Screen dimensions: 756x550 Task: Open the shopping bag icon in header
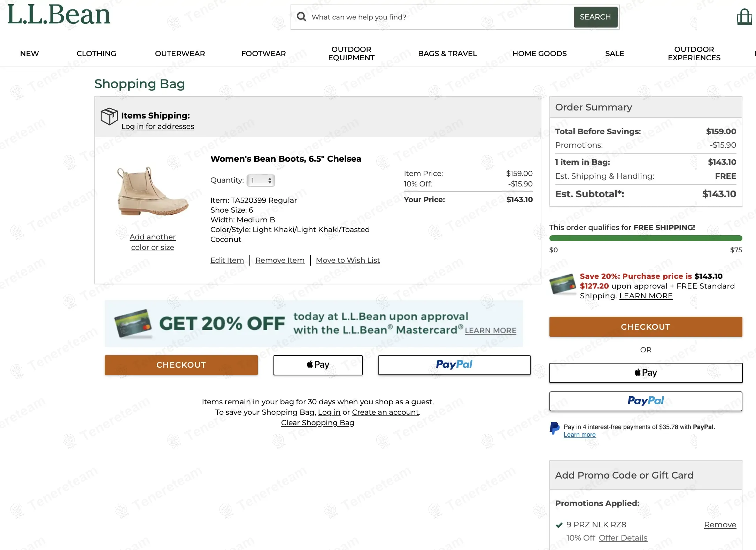[744, 17]
